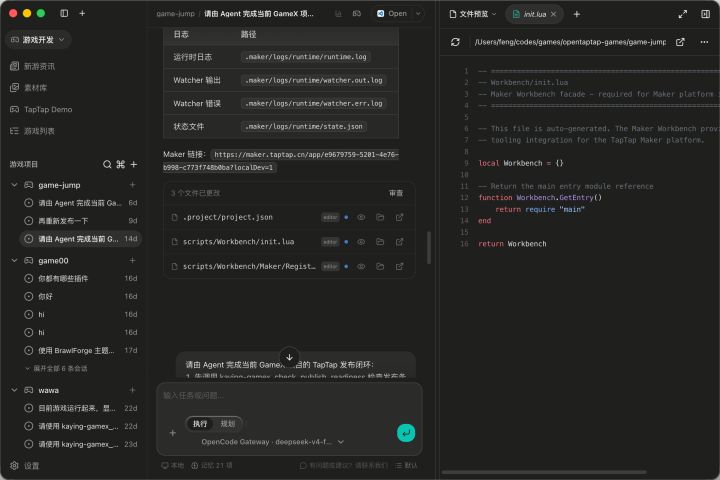This screenshot has height=480, width=720.
Task: Close the init.lua tab
Action: pyautogui.click(x=553, y=14)
